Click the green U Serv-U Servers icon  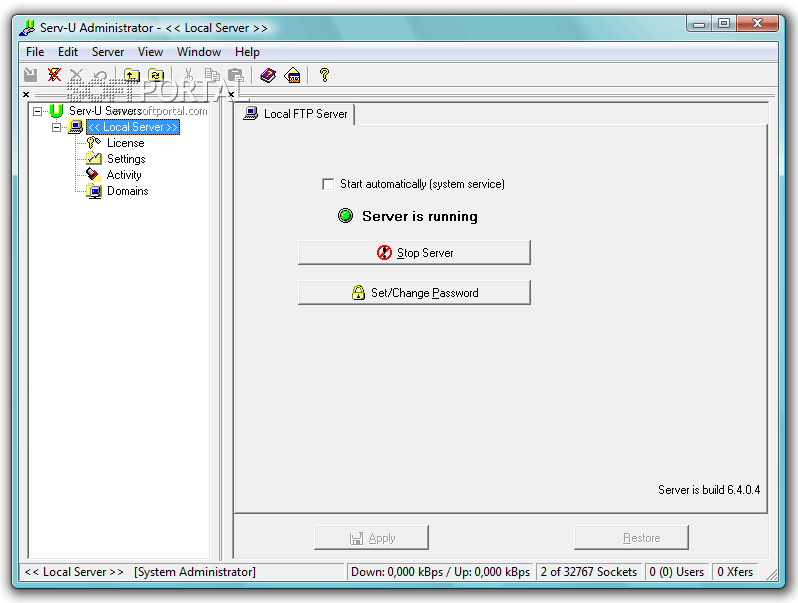(56, 110)
